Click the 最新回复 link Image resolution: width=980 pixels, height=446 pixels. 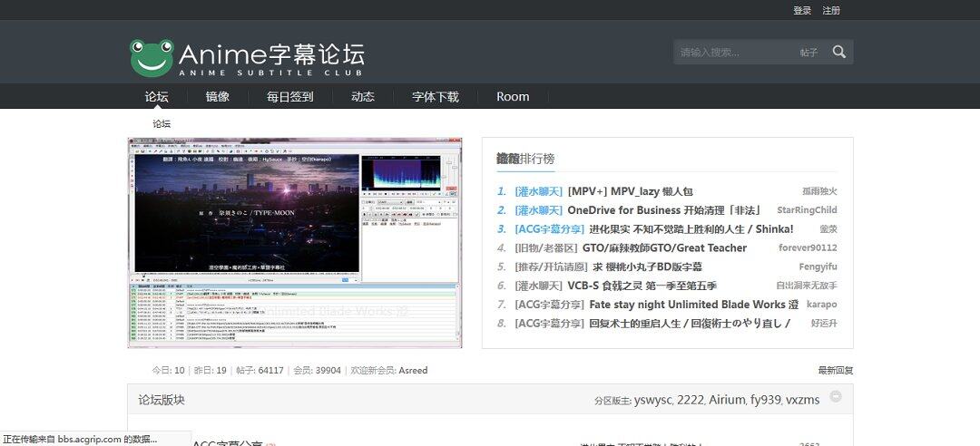836,371
